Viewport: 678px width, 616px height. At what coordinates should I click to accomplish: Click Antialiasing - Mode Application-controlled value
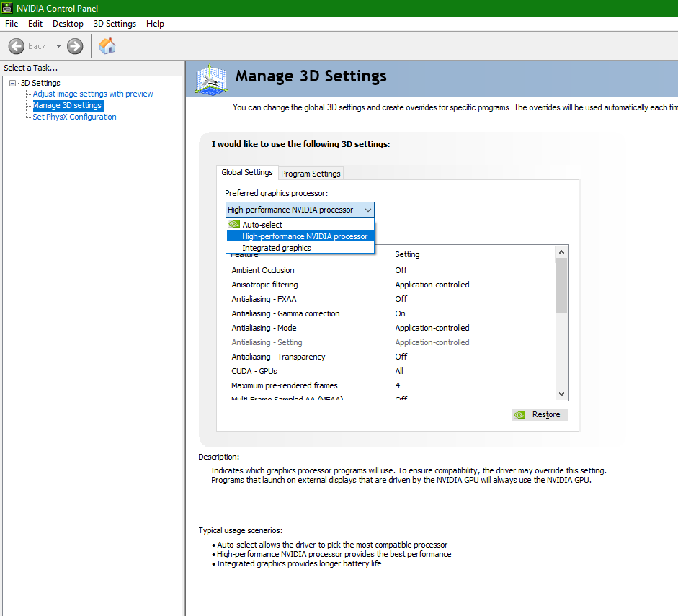click(x=432, y=328)
